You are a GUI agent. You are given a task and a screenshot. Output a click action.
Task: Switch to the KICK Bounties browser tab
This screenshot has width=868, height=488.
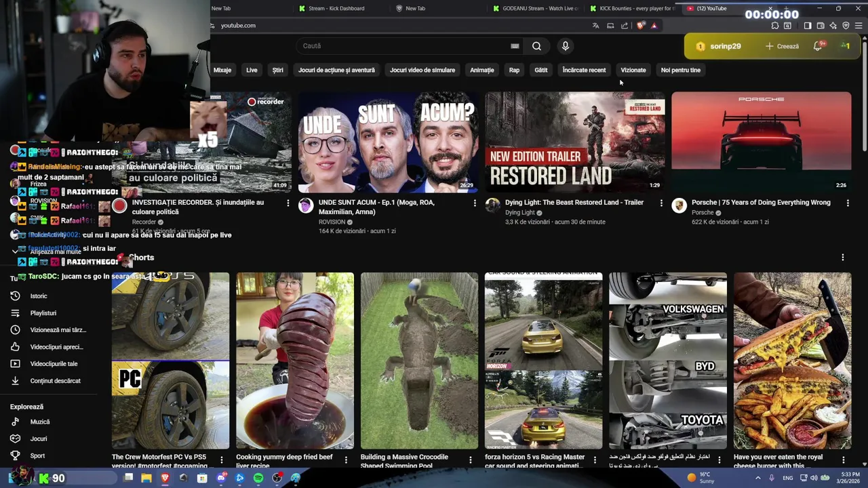click(632, 8)
